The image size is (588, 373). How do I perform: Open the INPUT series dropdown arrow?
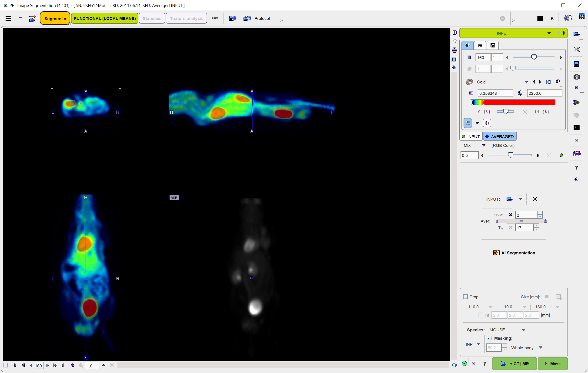point(549,33)
